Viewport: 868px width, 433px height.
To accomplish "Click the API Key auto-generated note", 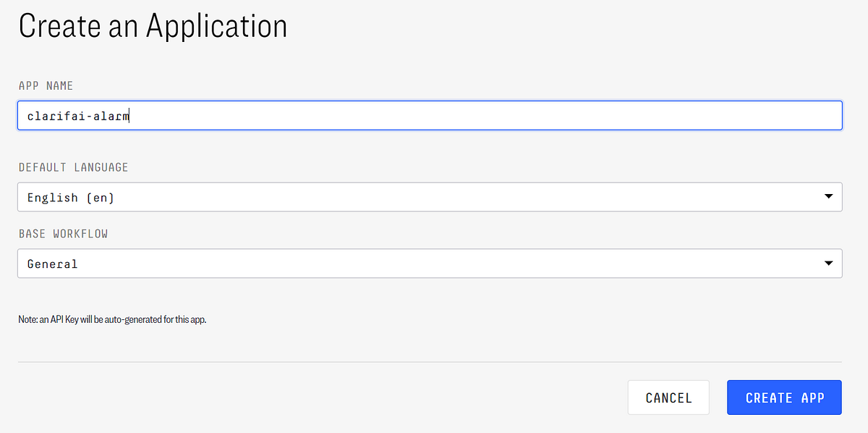I will click(x=113, y=319).
